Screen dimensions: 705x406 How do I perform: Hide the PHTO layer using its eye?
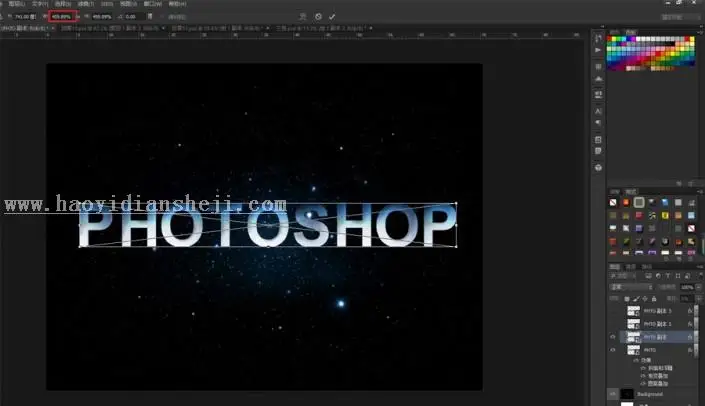click(x=613, y=350)
